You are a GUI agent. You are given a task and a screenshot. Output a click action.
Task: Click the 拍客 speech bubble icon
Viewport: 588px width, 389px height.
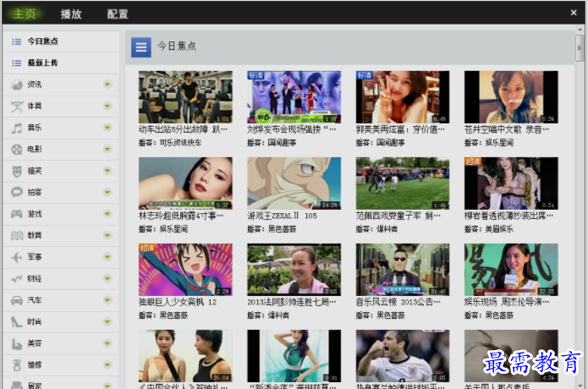coord(17,193)
